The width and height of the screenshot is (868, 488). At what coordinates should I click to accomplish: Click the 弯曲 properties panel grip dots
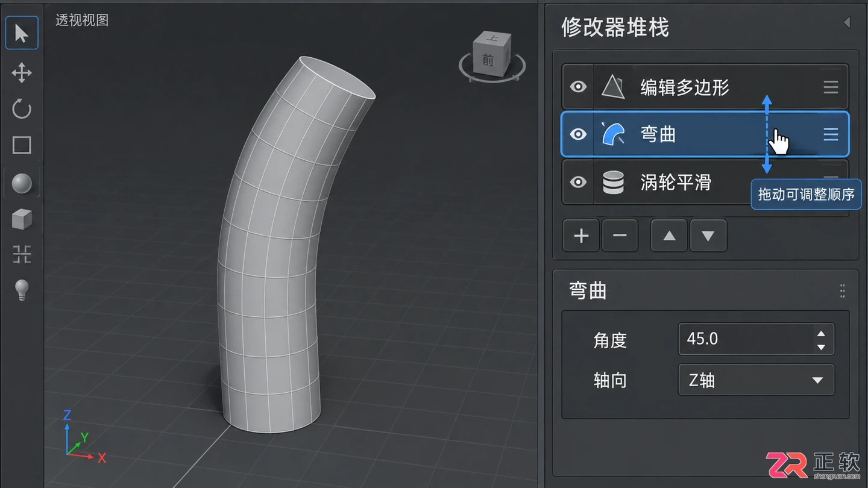click(x=842, y=291)
